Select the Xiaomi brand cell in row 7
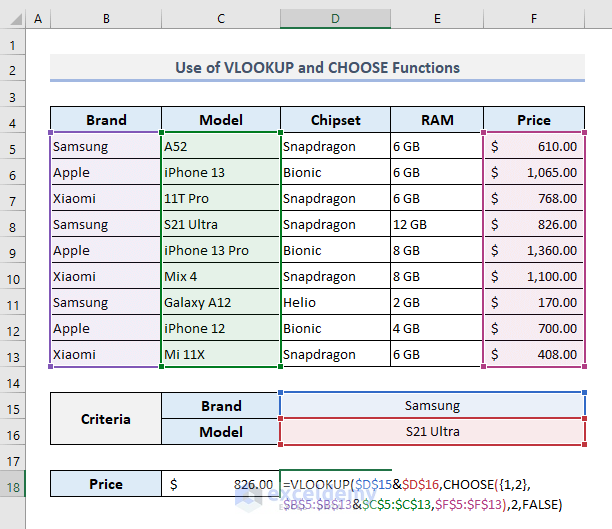Viewport: 612px width, 529px height. coord(106,198)
